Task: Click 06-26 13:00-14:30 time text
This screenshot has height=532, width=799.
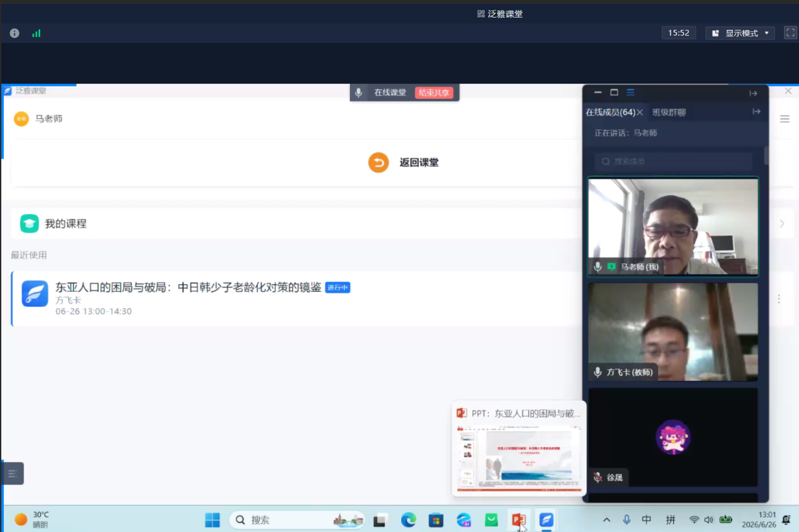Action: click(x=93, y=311)
